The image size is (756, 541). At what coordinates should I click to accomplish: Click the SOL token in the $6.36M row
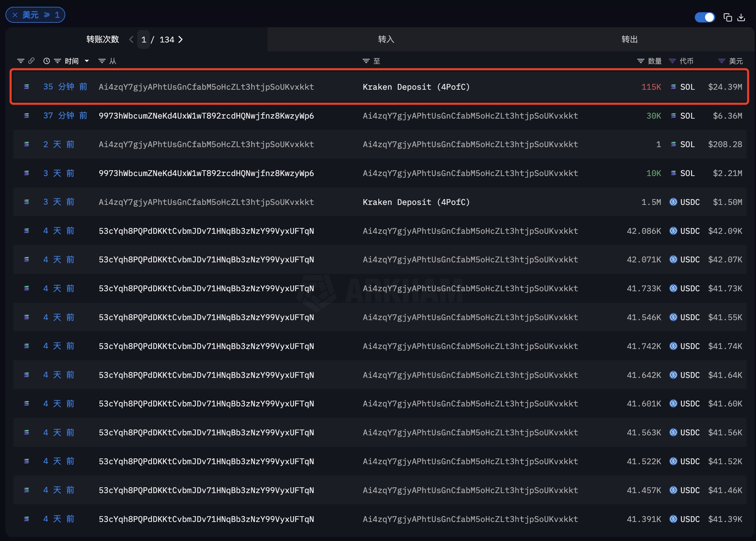(683, 116)
